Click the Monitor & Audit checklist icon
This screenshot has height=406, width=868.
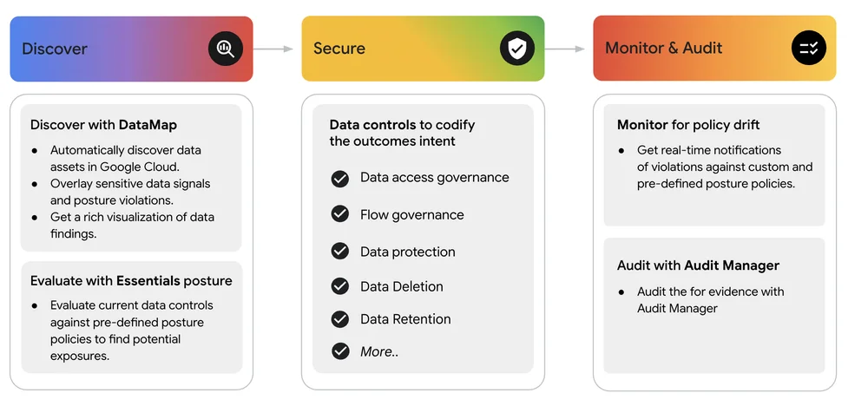809,48
